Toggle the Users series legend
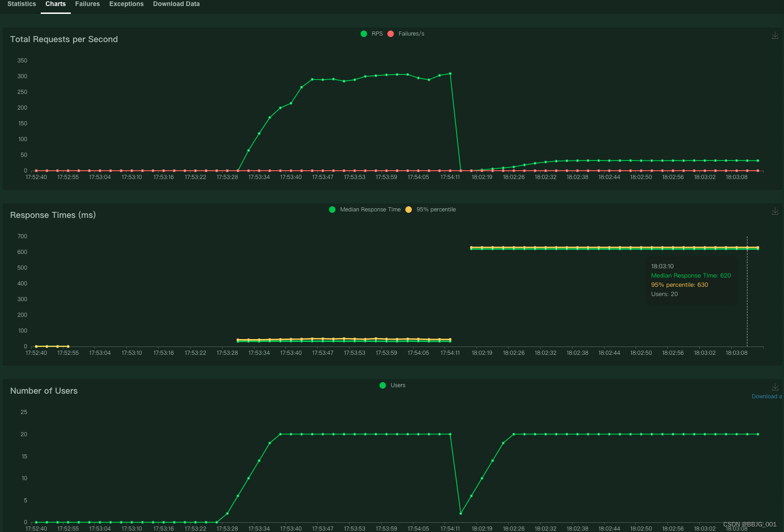 pos(392,385)
